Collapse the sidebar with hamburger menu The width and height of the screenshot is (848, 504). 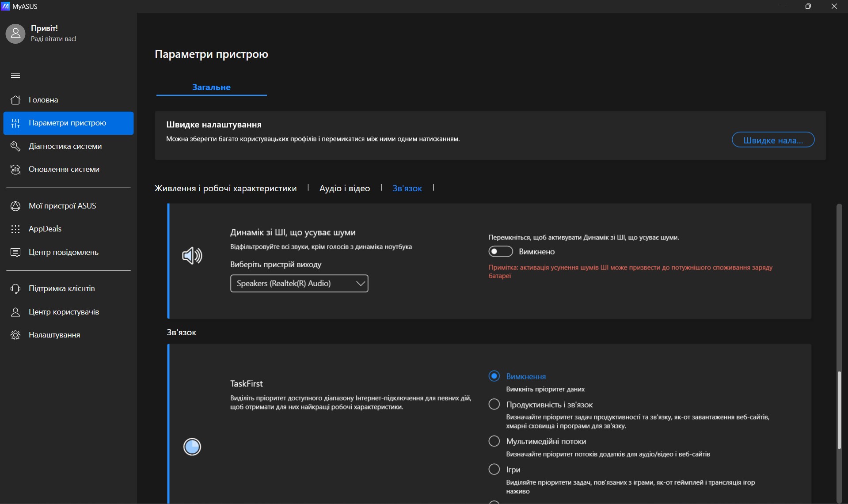(x=15, y=76)
